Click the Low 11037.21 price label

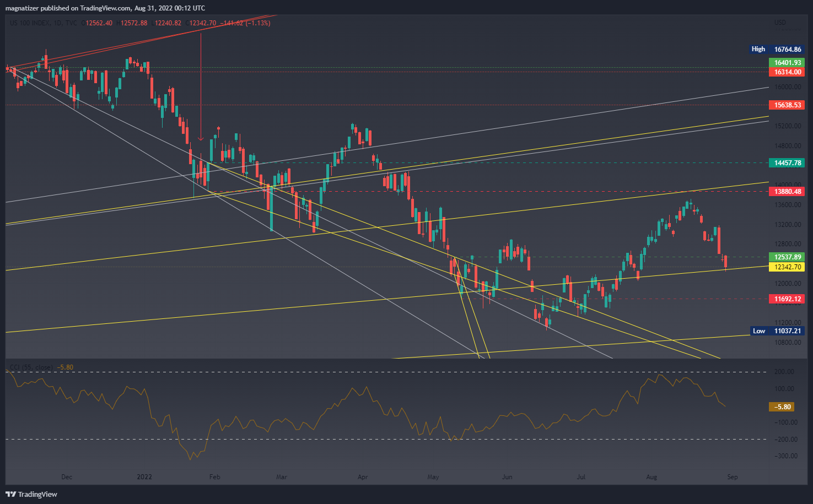pos(777,331)
